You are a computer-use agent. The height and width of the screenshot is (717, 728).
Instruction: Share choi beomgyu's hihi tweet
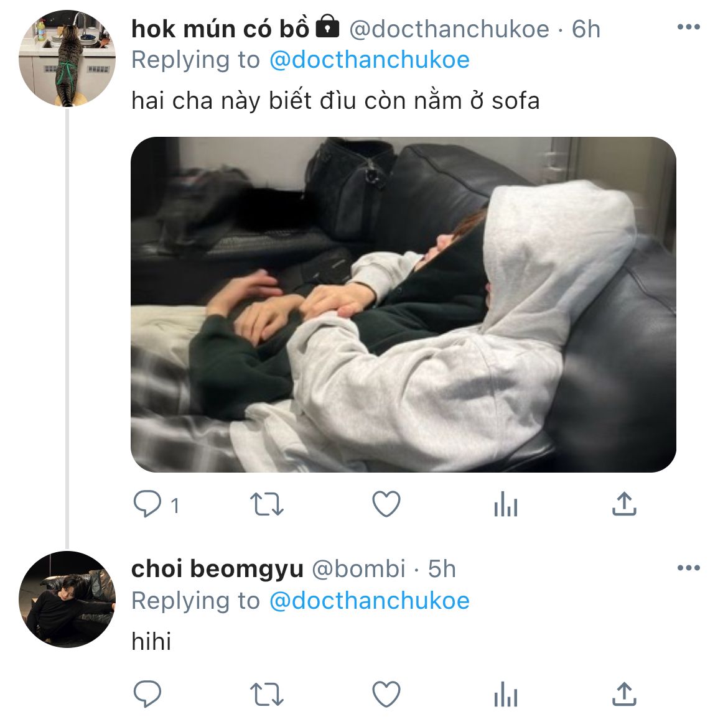coord(624,693)
